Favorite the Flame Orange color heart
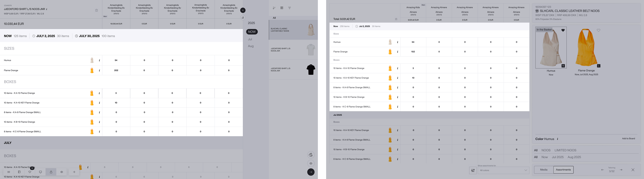 (598, 30)
